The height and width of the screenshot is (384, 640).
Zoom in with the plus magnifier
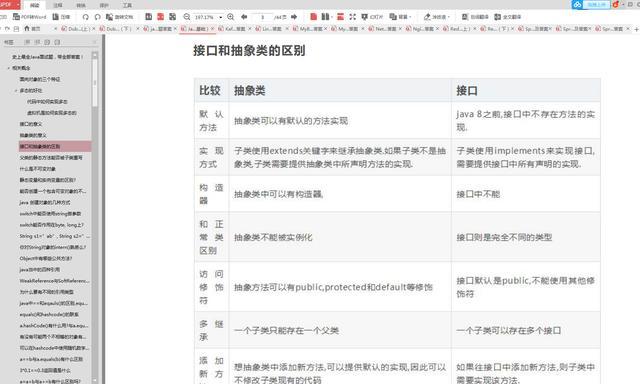pyautogui.click(x=231, y=17)
